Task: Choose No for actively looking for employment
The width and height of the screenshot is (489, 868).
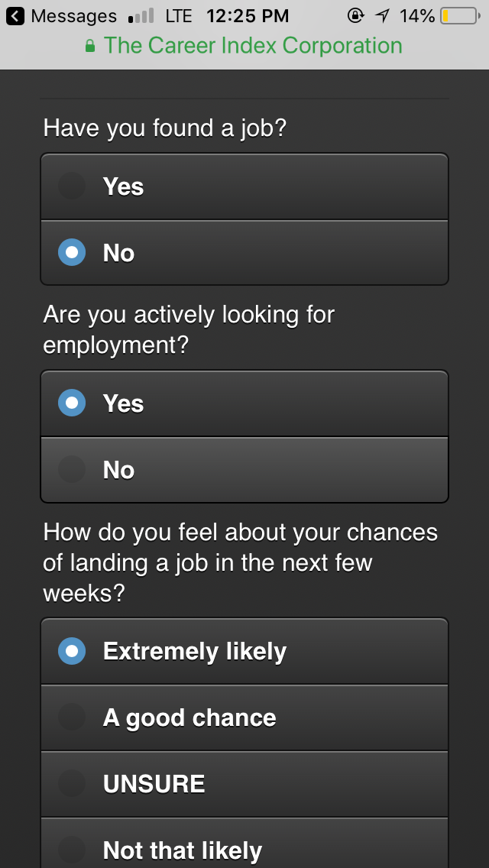Action: point(244,470)
